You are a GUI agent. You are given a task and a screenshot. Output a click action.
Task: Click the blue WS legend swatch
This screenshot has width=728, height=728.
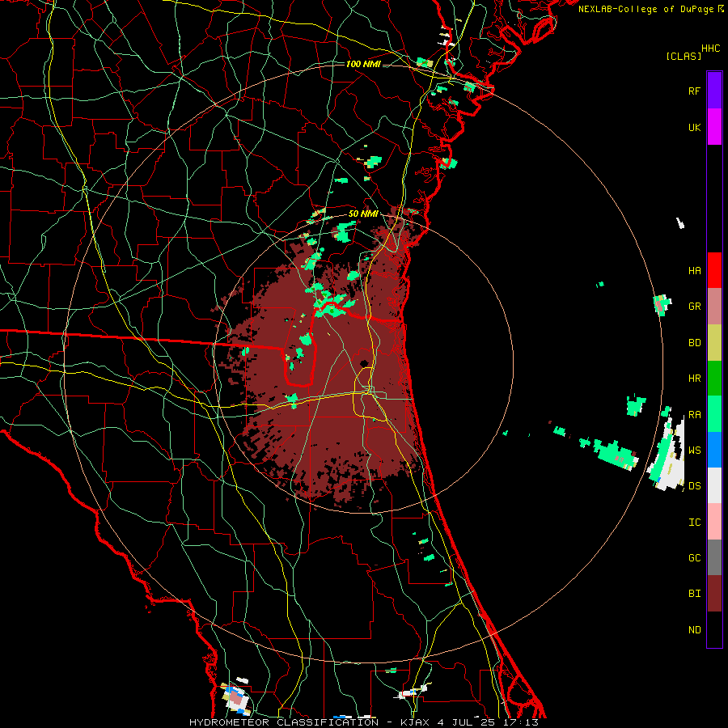(x=714, y=450)
